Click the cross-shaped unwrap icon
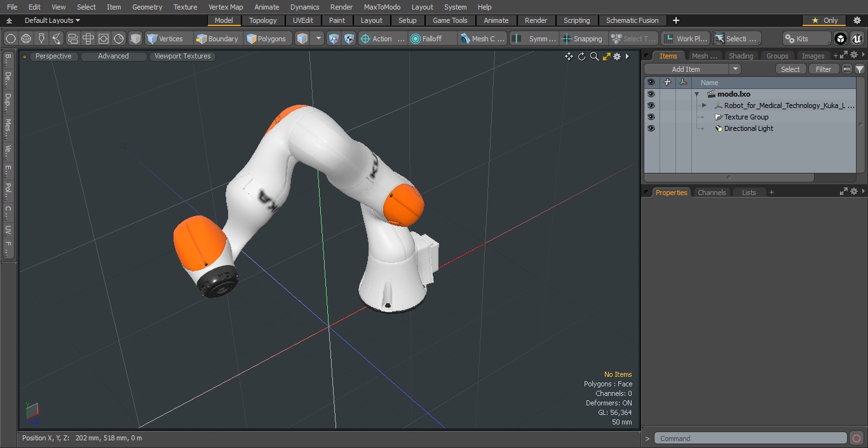This screenshot has width=868, height=448. 88,39
